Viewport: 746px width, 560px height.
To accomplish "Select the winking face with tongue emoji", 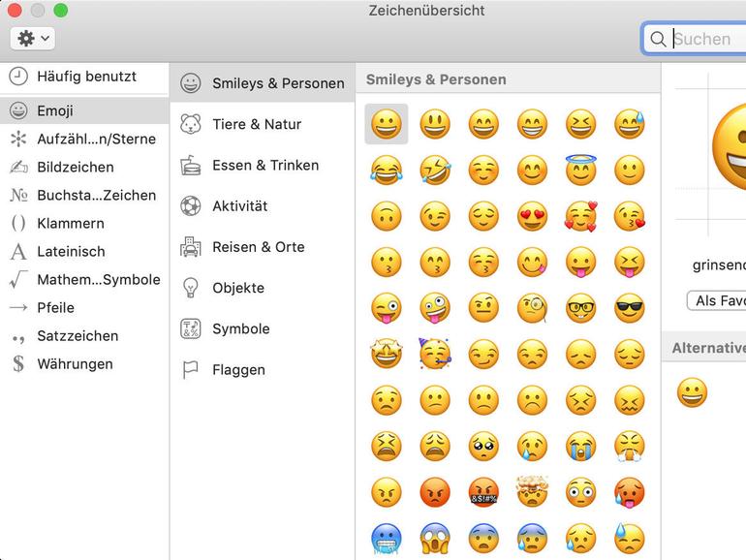I will (387, 308).
